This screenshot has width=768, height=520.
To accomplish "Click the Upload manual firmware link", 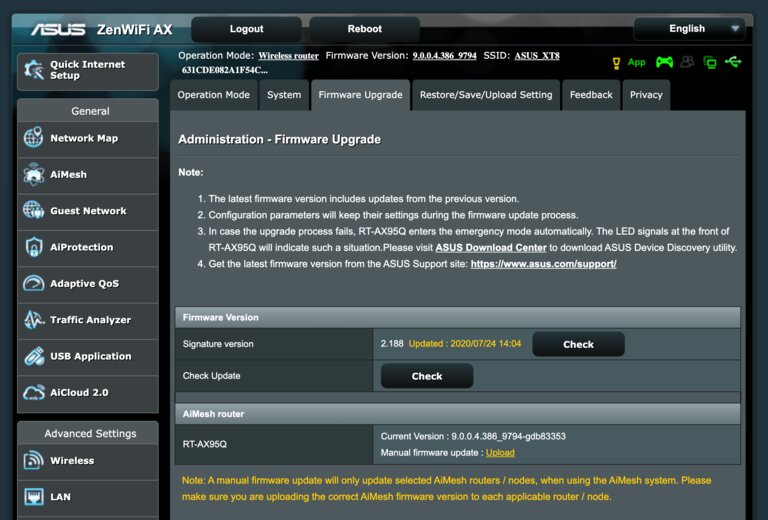I will click(500, 453).
